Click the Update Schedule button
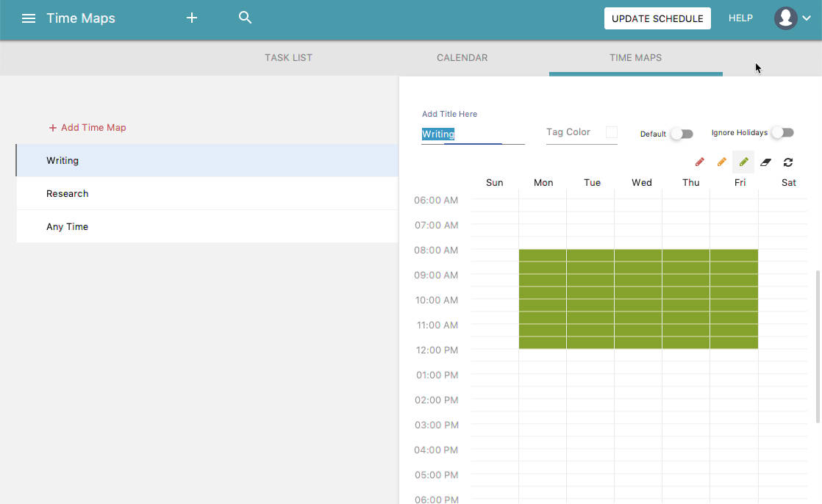Image resolution: width=822 pixels, height=504 pixels. pyautogui.click(x=657, y=18)
